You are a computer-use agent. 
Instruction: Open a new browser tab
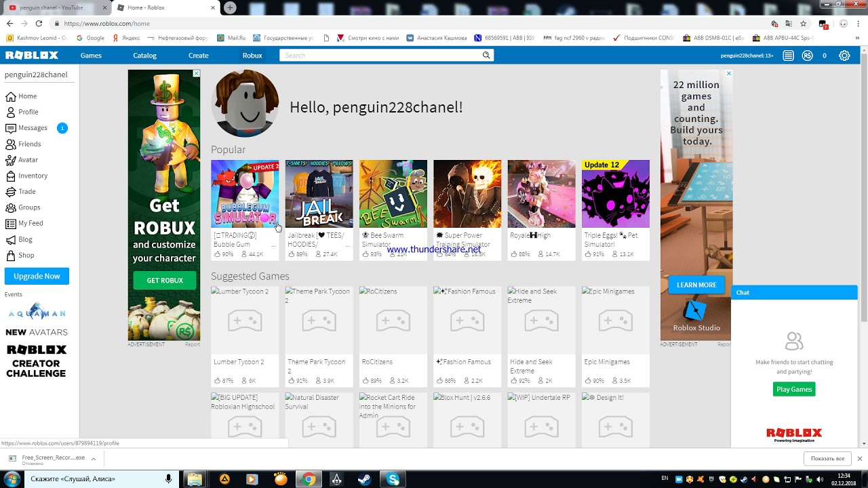(230, 7)
